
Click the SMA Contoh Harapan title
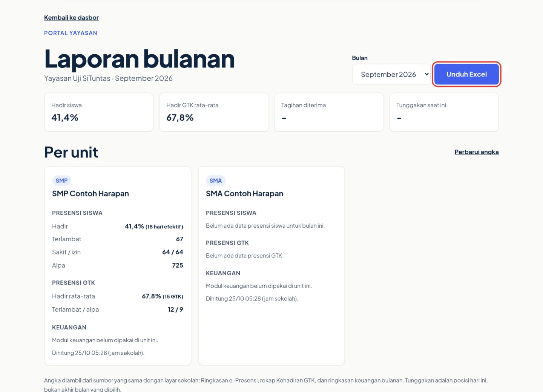pos(244,194)
